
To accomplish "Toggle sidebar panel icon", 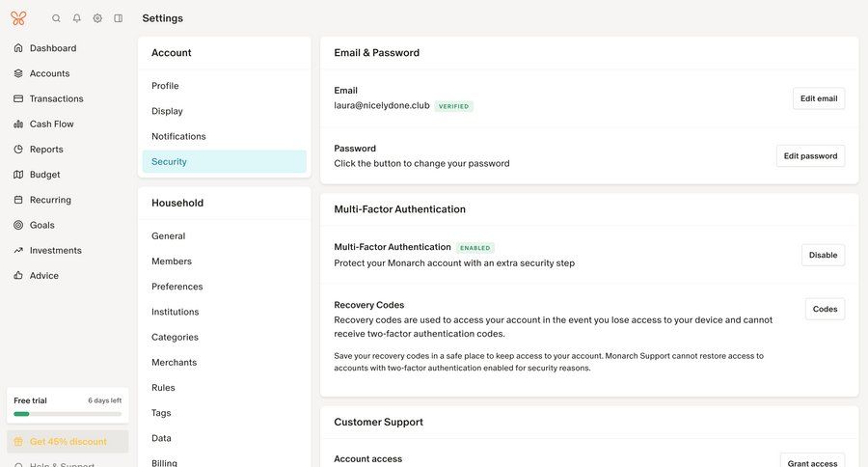I will (119, 18).
